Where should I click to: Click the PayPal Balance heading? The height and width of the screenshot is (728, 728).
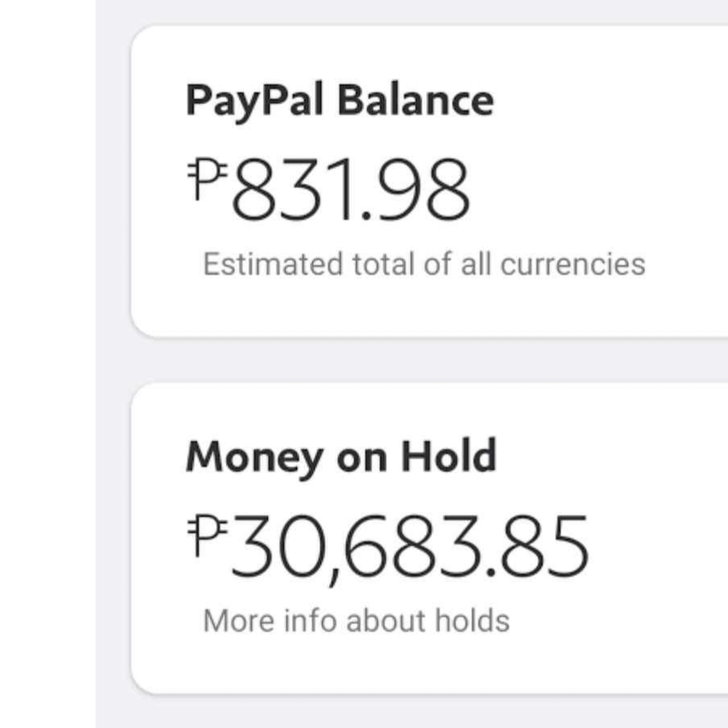[339, 100]
